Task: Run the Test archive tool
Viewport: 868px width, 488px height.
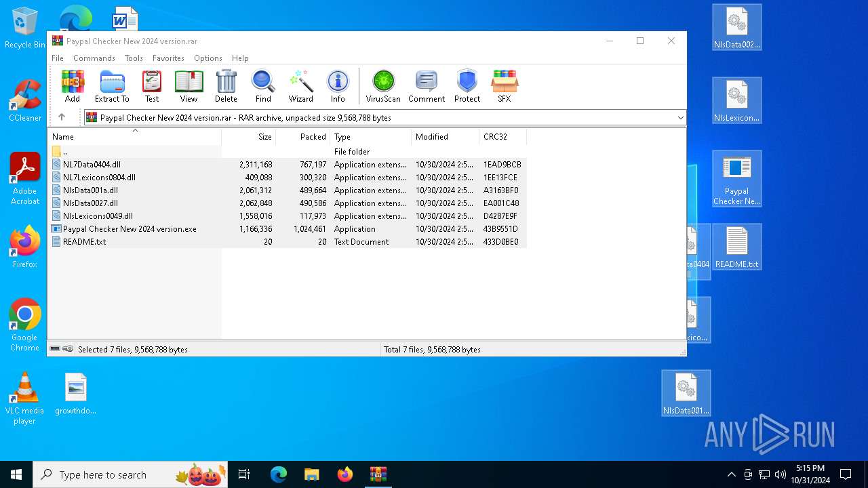Action: tap(152, 86)
